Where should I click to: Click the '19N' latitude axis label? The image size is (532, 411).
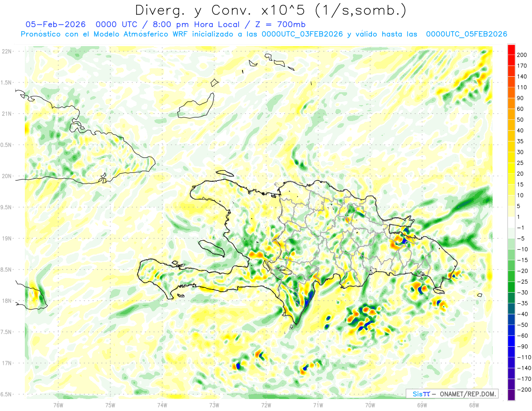7,239
